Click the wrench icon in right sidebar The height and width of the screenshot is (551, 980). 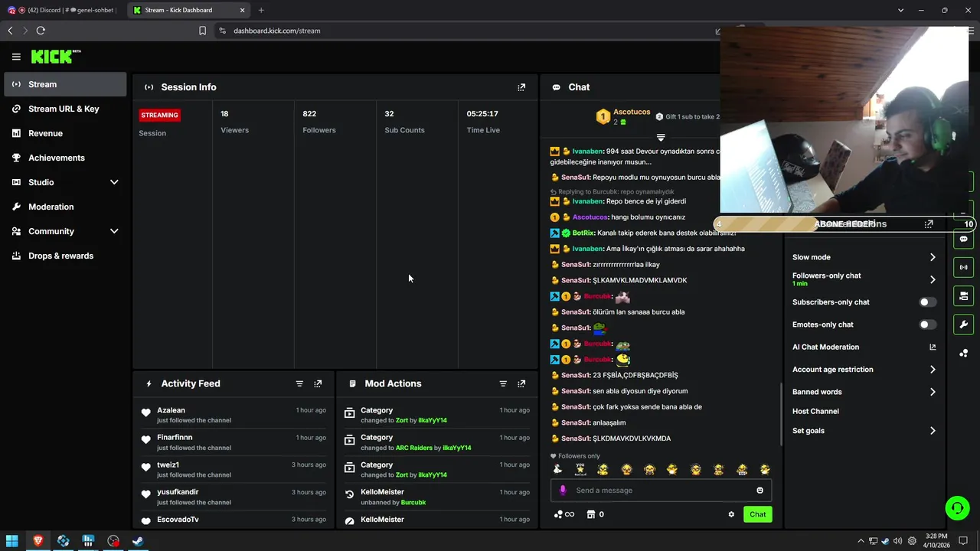click(x=963, y=324)
